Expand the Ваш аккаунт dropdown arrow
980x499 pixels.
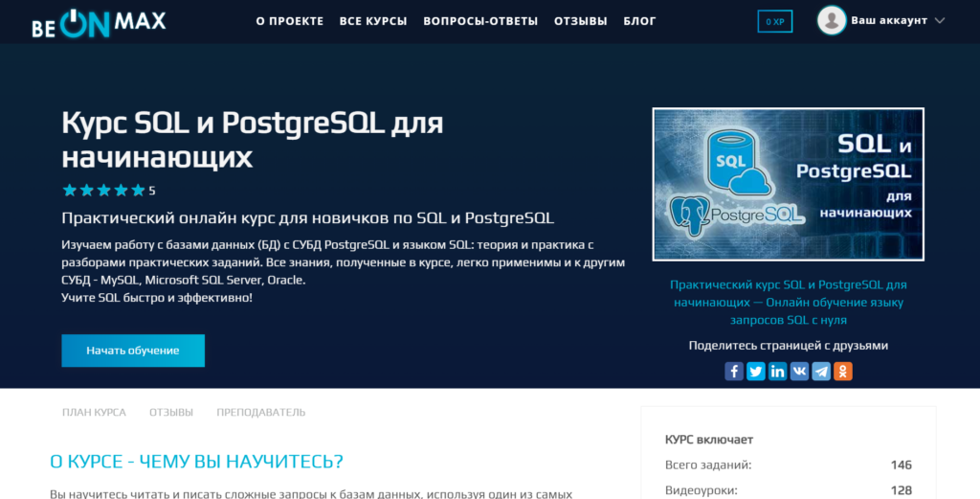[x=940, y=21]
